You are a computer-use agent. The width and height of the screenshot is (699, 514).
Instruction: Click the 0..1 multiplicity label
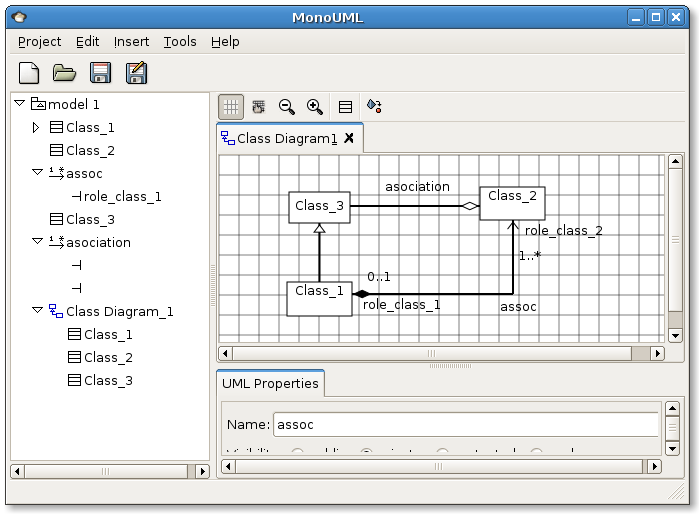pyautogui.click(x=379, y=277)
